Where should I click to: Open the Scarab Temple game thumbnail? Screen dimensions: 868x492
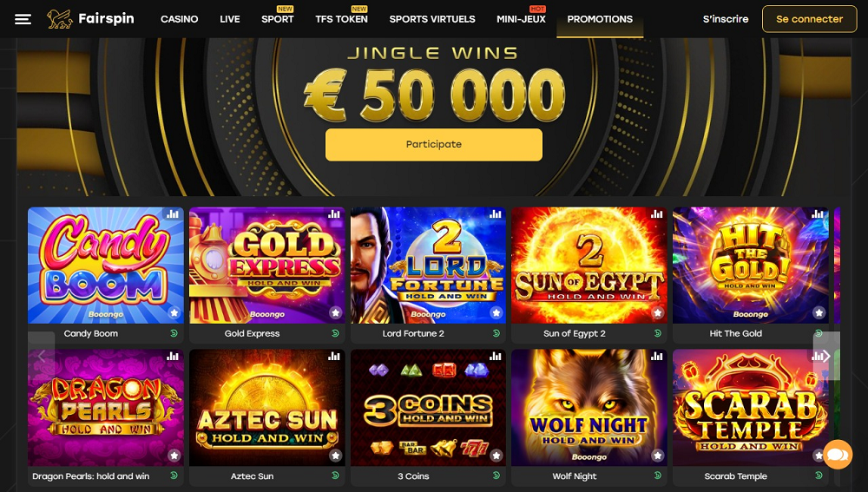point(750,407)
